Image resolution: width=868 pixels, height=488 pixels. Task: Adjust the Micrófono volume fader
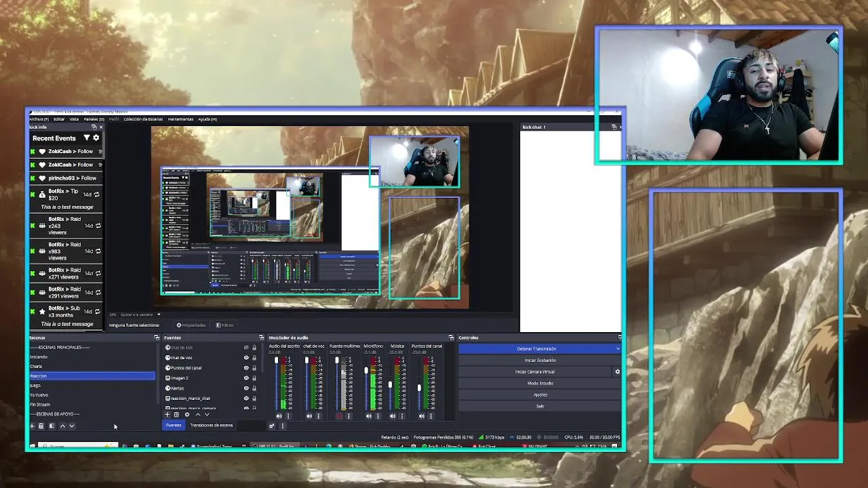pyautogui.click(x=366, y=371)
